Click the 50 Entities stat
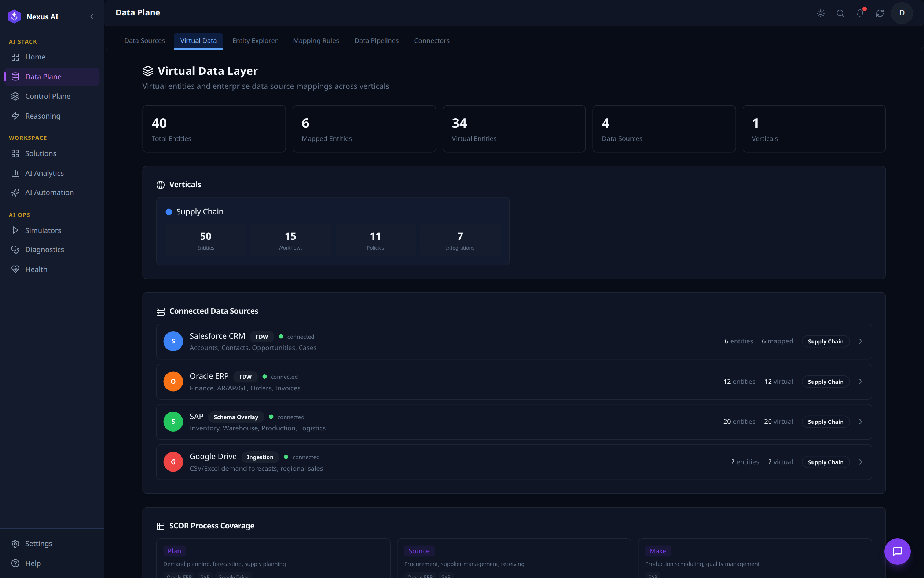The width and height of the screenshot is (924, 578). [x=206, y=240]
